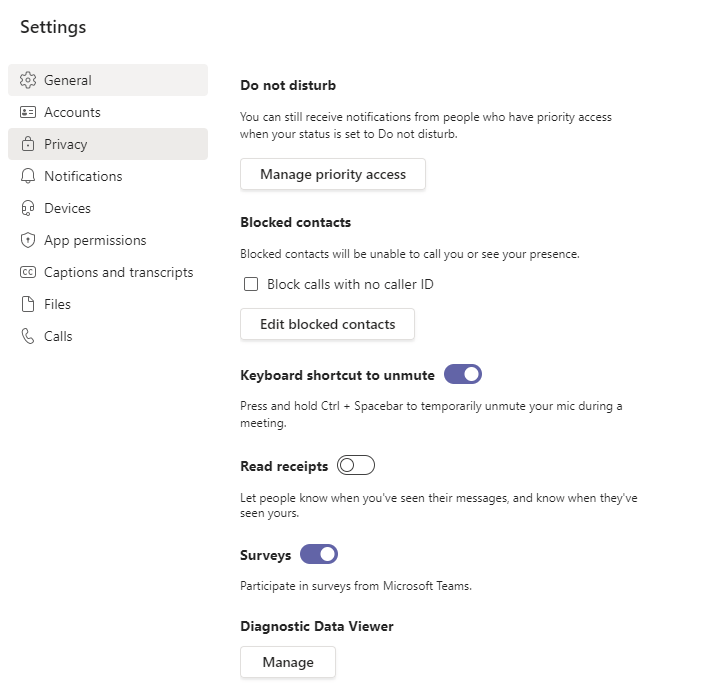Click the Notifications bell icon

point(28,176)
